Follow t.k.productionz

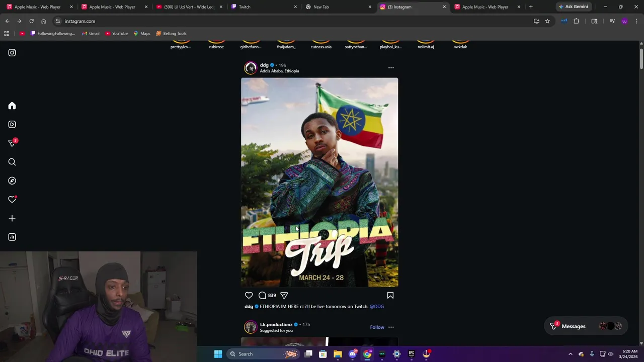coord(377,327)
